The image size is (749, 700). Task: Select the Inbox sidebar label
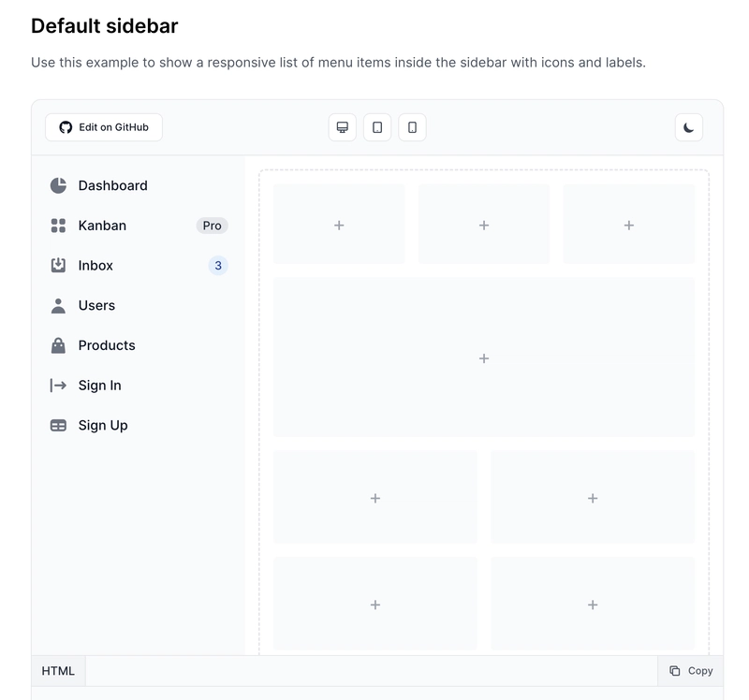(x=95, y=266)
